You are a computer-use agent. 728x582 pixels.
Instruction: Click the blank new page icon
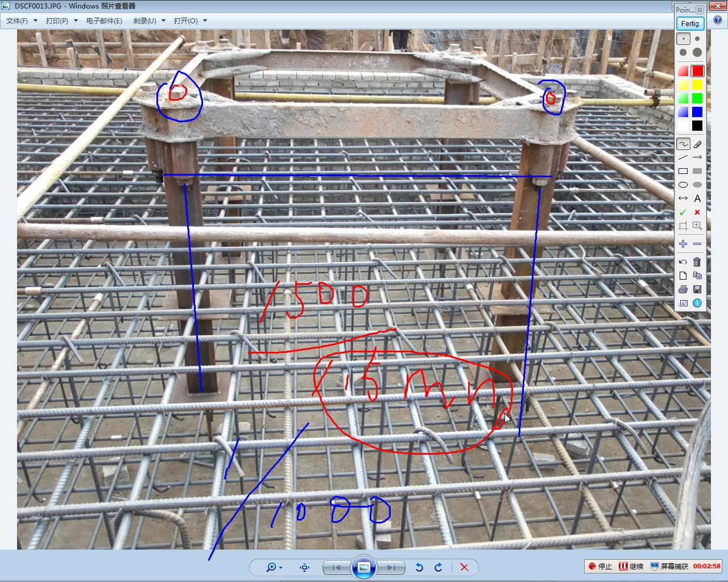[x=683, y=276]
